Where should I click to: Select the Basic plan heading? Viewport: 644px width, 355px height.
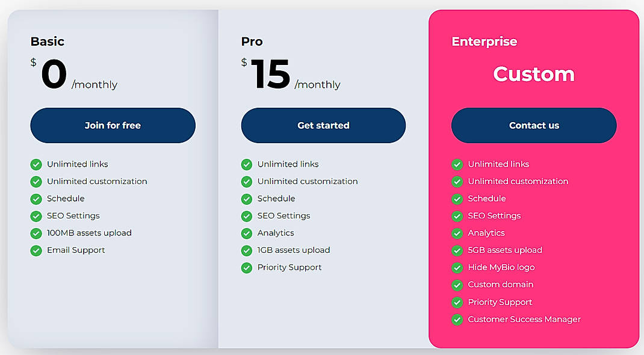coord(47,42)
